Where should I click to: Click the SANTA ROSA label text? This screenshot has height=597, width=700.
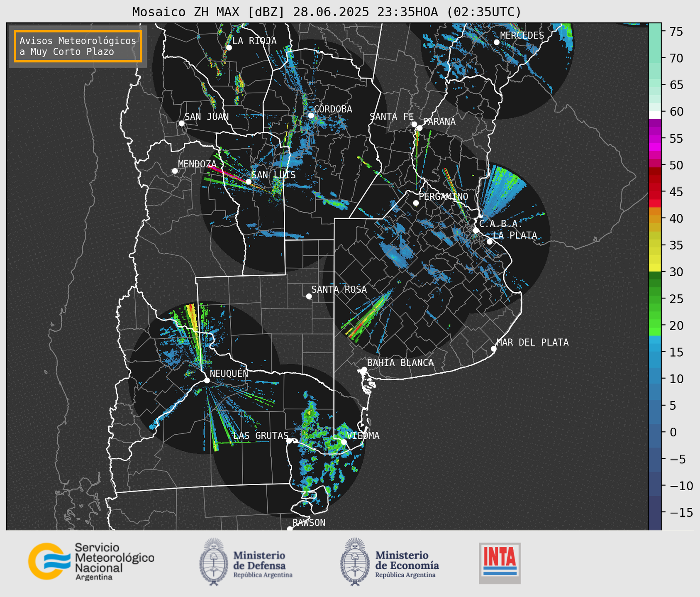pyautogui.click(x=339, y=289)
